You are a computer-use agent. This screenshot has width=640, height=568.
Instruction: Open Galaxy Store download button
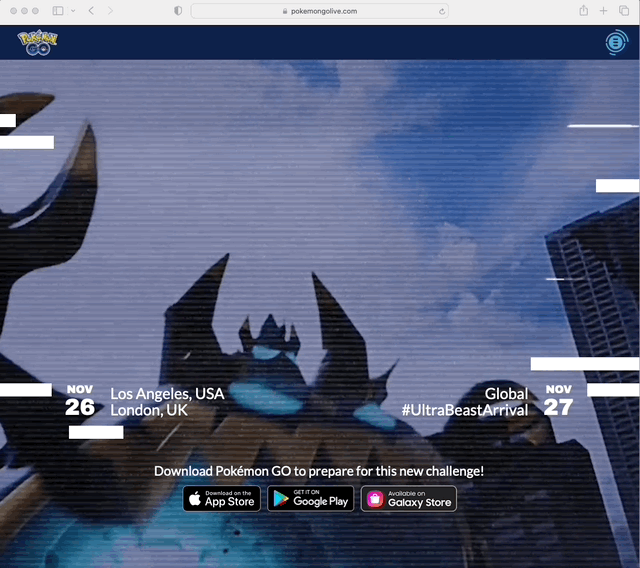click(x=409, y=499)
